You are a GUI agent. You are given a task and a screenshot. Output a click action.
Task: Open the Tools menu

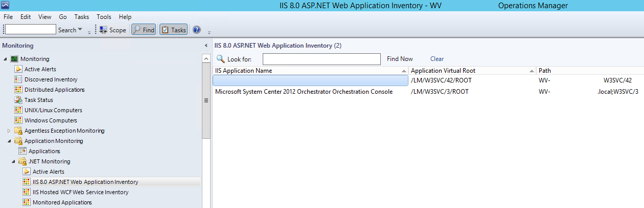(104, 17)
